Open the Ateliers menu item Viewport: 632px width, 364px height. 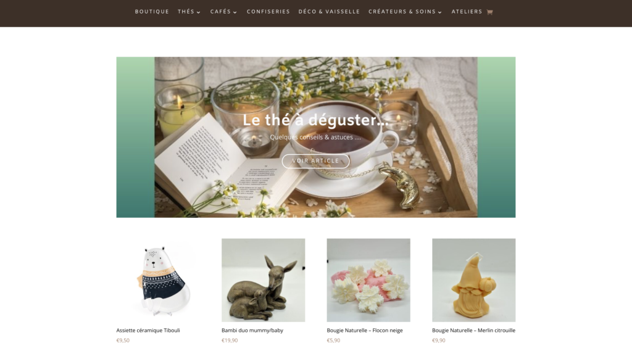[x=467, y=12]
